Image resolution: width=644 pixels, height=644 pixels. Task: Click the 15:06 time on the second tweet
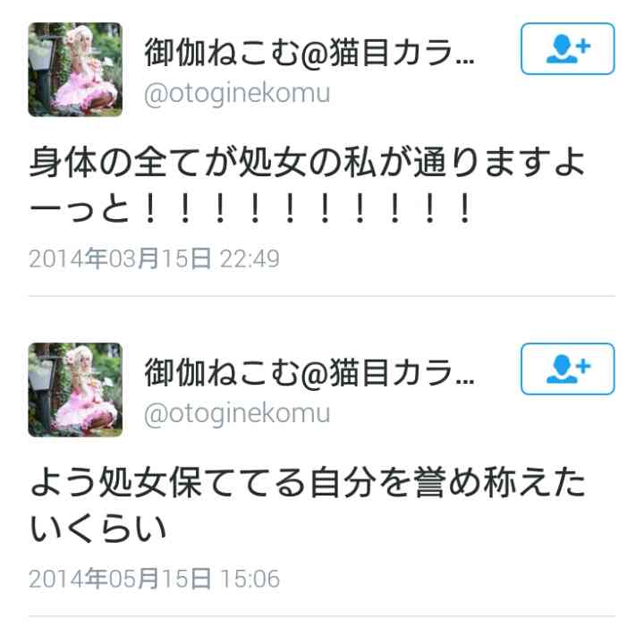tap(250, 579)
